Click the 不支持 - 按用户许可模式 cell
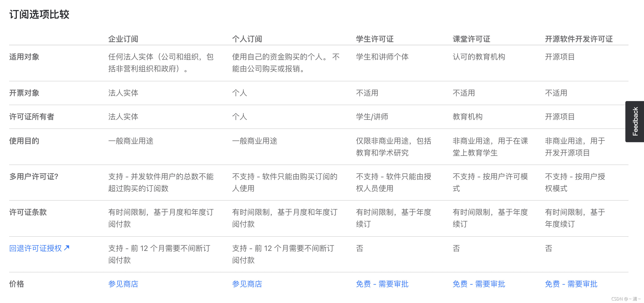The width and height of the screenshot is (644, 303). (x=490, y=182)
